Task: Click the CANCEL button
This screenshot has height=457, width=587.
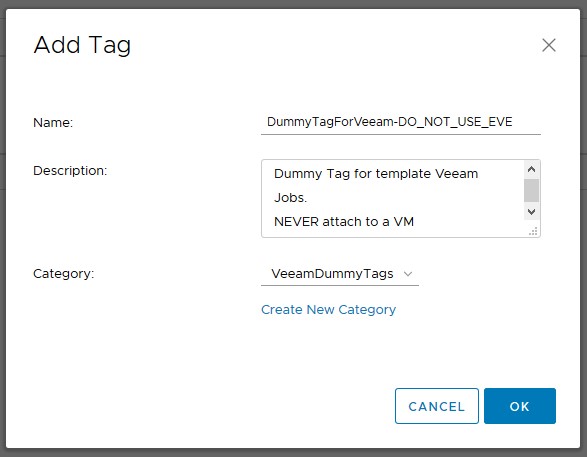Action: coord(437,406)
